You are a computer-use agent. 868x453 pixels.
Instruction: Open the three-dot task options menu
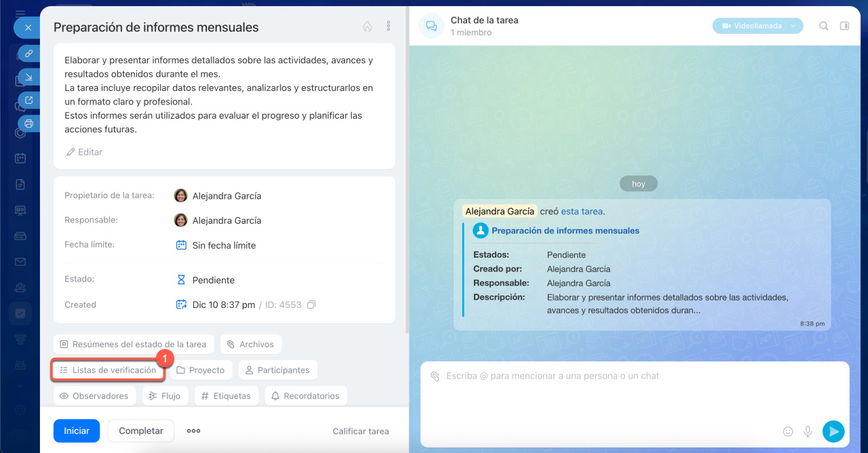(x=389, y=26)
